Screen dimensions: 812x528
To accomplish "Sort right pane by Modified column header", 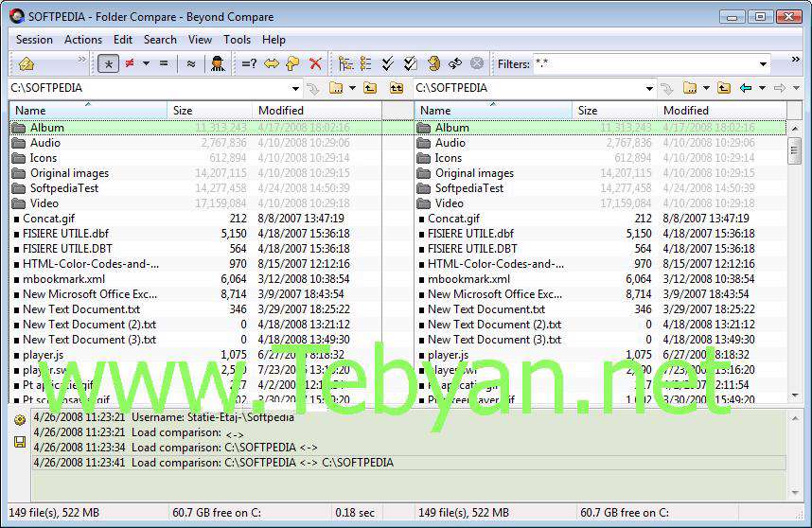I will pyautogui.click(x=722, y=111).
